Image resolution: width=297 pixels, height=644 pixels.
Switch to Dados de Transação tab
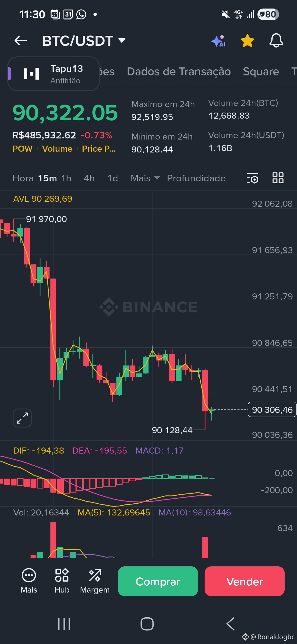click(x=179, y=72)
